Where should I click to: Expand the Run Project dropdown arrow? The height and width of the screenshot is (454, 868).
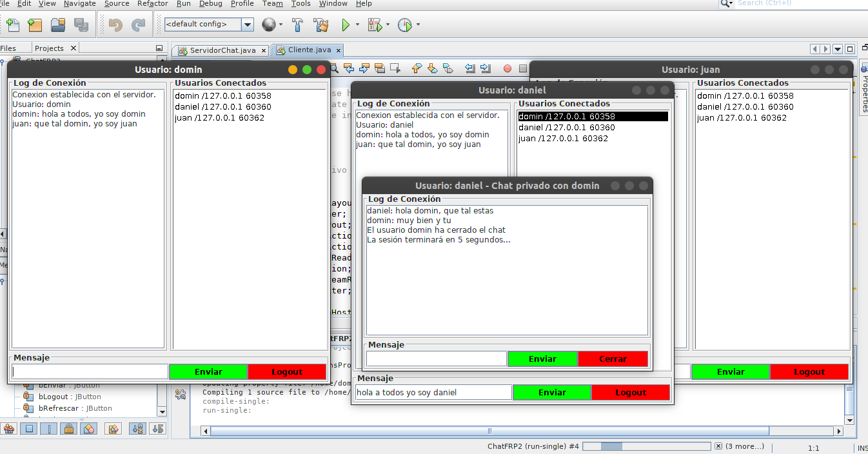coord(357,25)
